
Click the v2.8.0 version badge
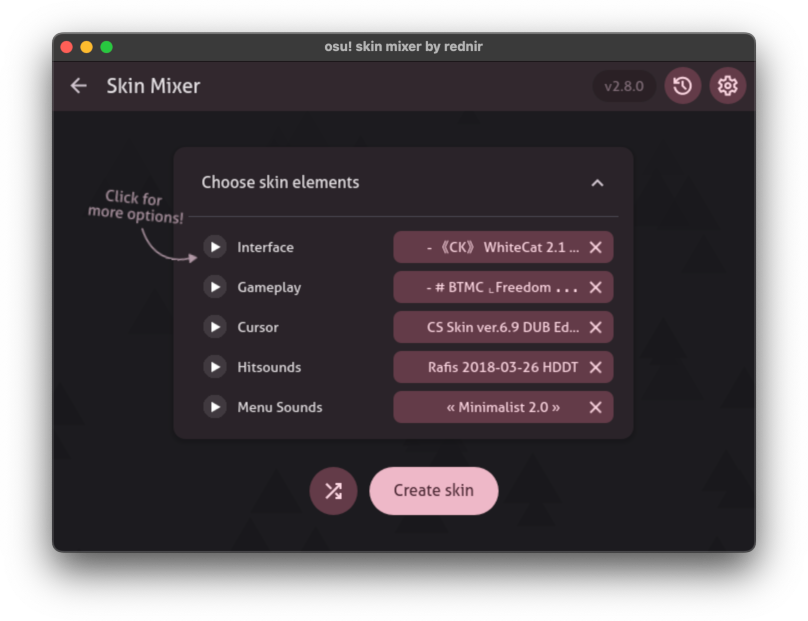[x=624, y=86]
